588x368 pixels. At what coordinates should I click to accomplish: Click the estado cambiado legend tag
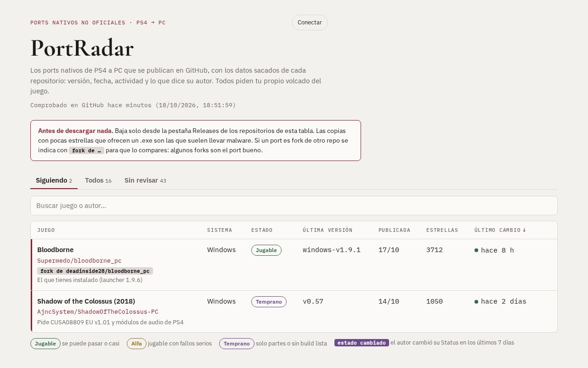click(x=362, y=343)
